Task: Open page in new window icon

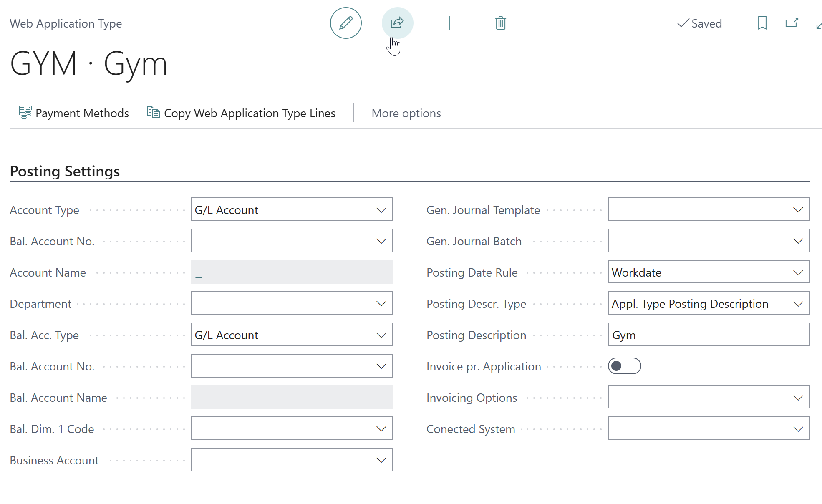Action: coord(792,23)
